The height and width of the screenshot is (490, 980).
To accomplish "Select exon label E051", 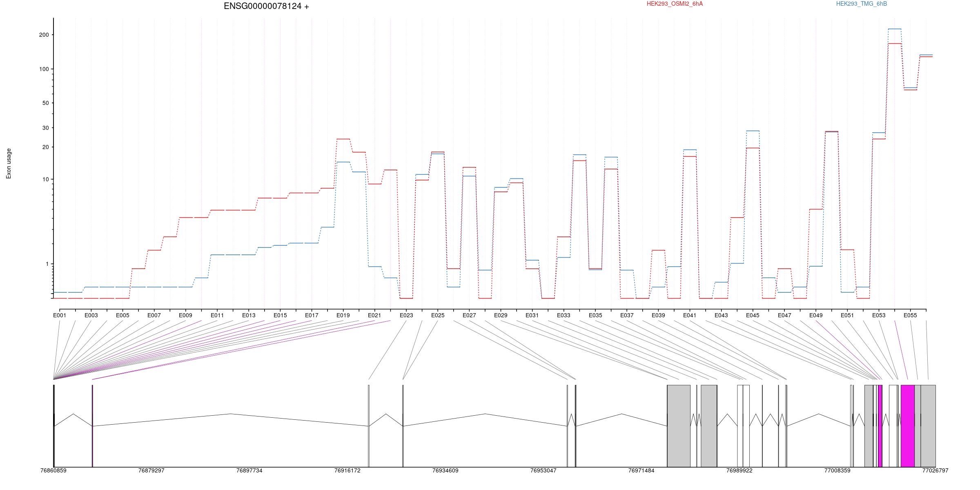I will (847, 315).
